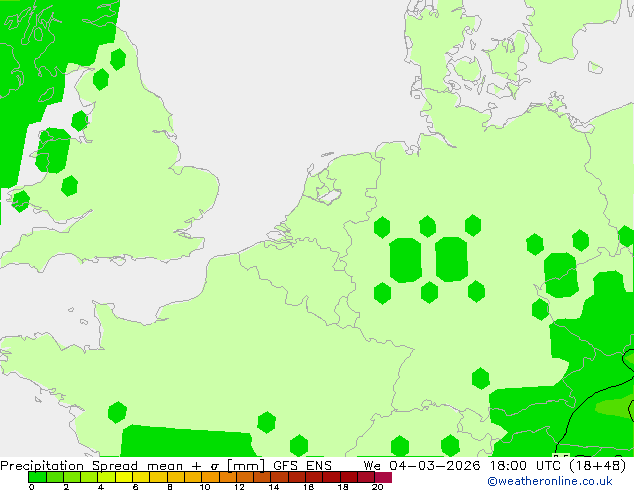Image resolution: width=634 pixels, height=490 pixels.
Task: Click the 'Precipitation Spread' title text
Action: coord(69,466)
